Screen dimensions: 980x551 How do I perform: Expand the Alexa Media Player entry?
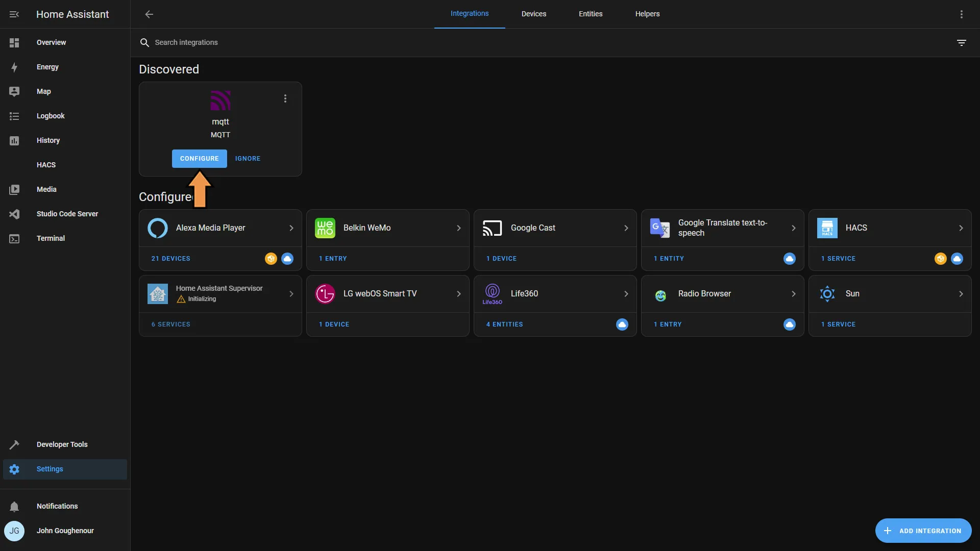291,228
